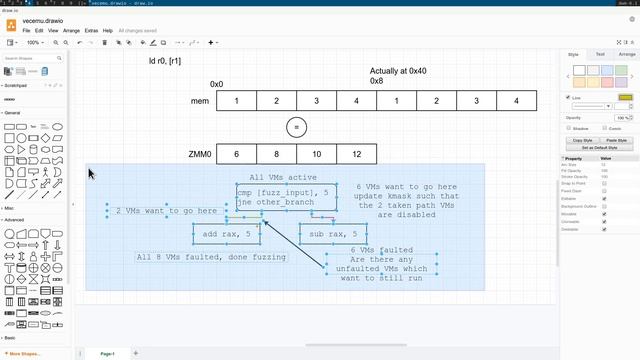Toggle the Editable property checkbox
Viewport: 640px width, 360px height.
coord(604,199)
